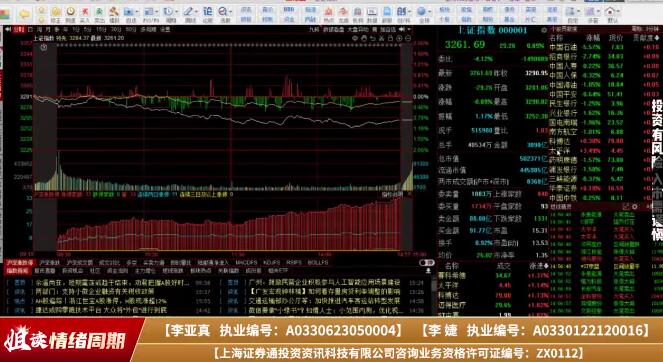Viewport: 663px width, 362px height.
Task: Open the 论 forum icon
Action: 208,14
